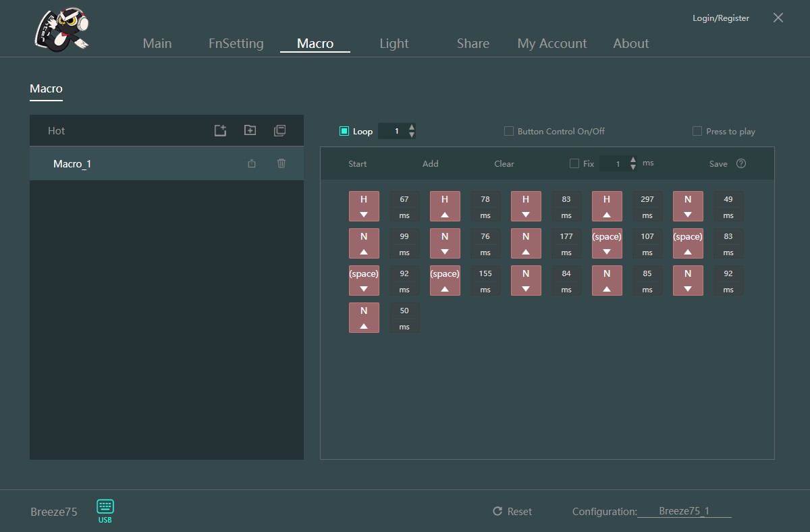Click the USB keyboard connection icon
The height and width of the screenshot is (532, 810).
click(x=105, y=507)
